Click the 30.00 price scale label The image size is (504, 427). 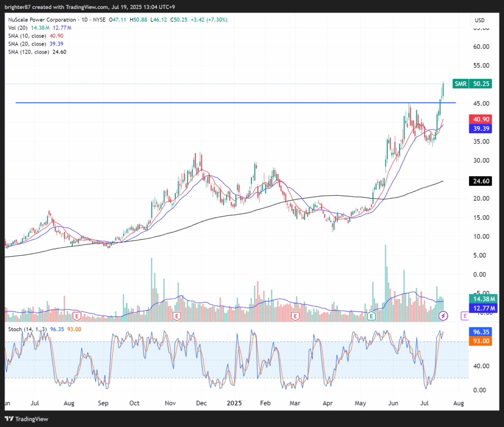coord(481,160)
